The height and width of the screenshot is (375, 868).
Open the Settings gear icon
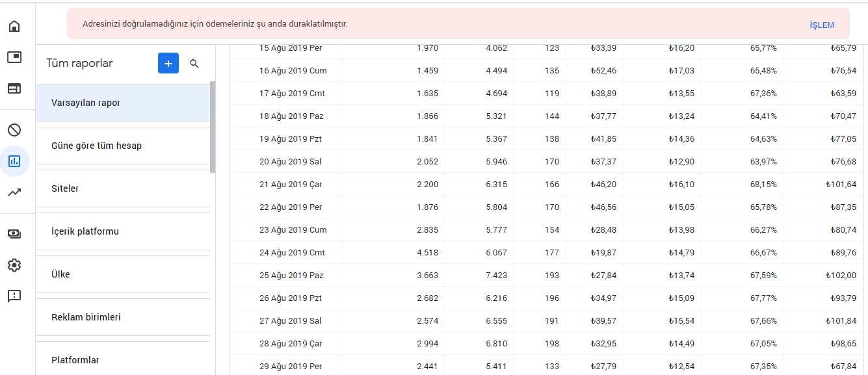pos(14,265)
